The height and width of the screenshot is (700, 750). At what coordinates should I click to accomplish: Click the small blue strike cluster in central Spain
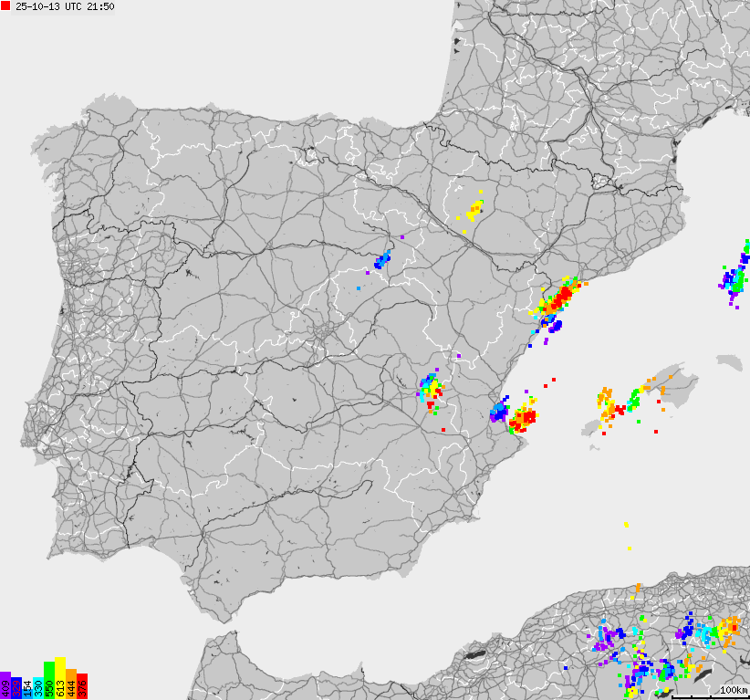pyautogui.click(x=382, y=260)
